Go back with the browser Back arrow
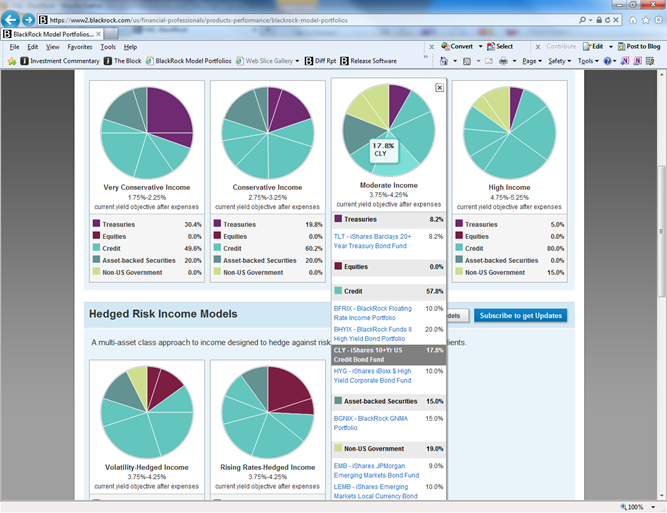 click(11, 20)
